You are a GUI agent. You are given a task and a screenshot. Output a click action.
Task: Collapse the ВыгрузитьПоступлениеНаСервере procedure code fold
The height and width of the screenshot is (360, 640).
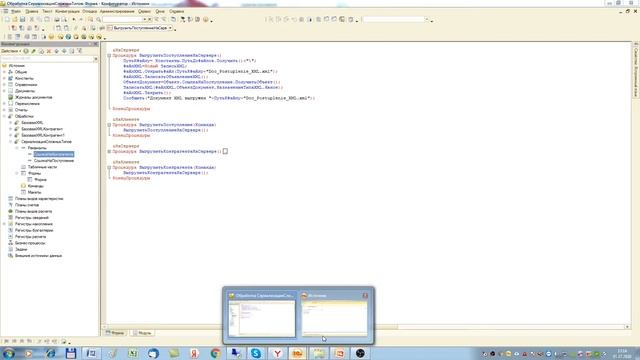coord(109,55)
